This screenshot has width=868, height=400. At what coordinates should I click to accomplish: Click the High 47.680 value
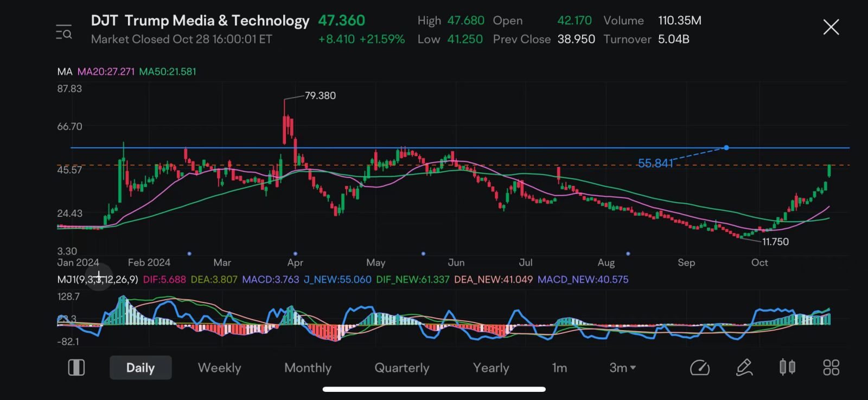(x=465, y=21)
